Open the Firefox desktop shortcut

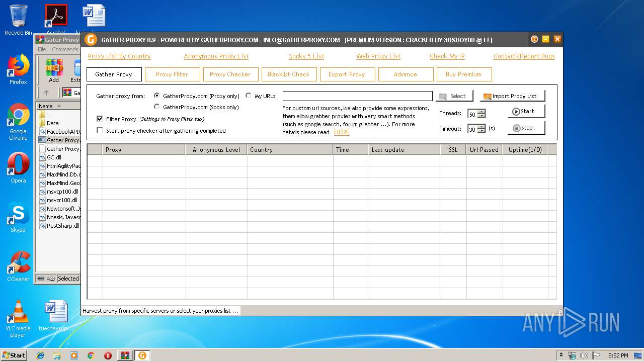[x=18, y=69]
